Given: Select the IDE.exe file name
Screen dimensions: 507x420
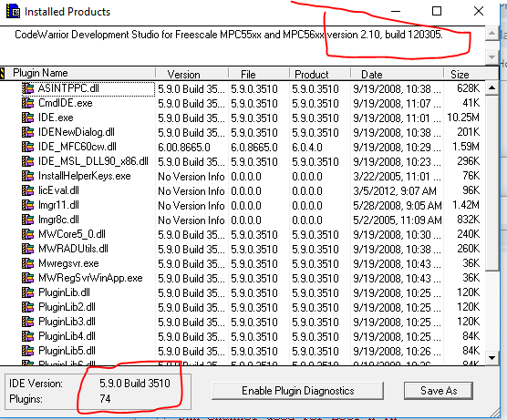Looking at the screenshot, I should [56, 118].
